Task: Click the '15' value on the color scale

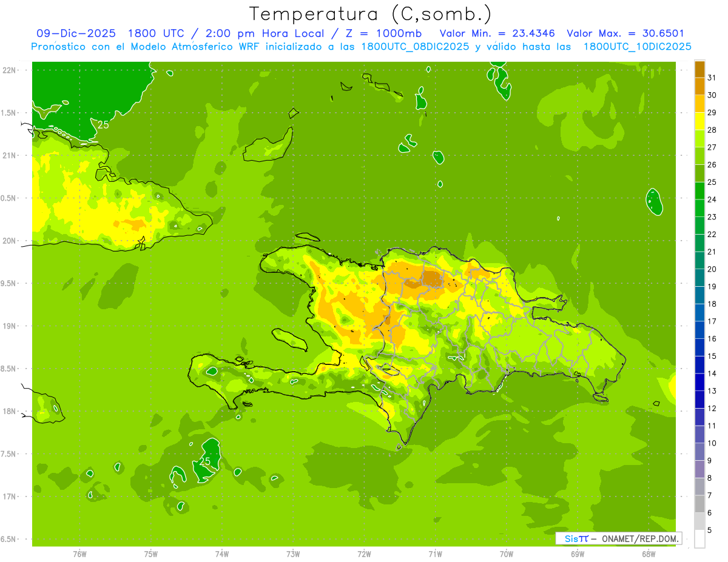Action: tap(712, 356)
